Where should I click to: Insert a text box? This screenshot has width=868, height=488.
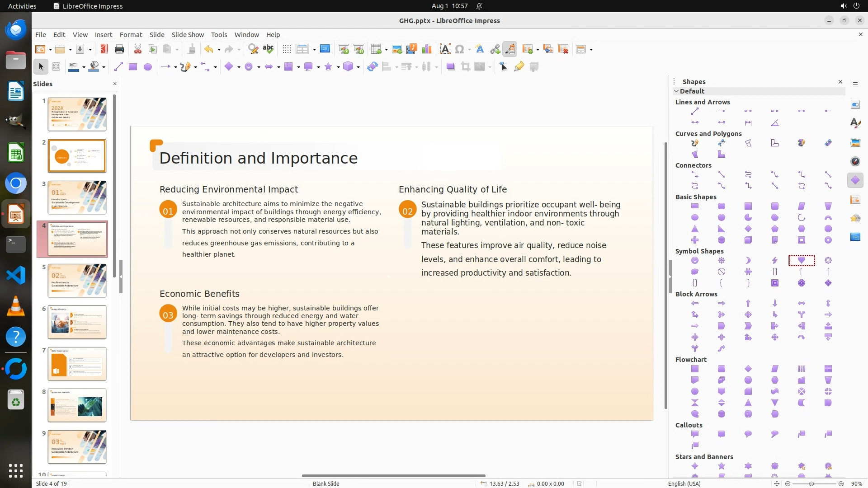(445, 49)
